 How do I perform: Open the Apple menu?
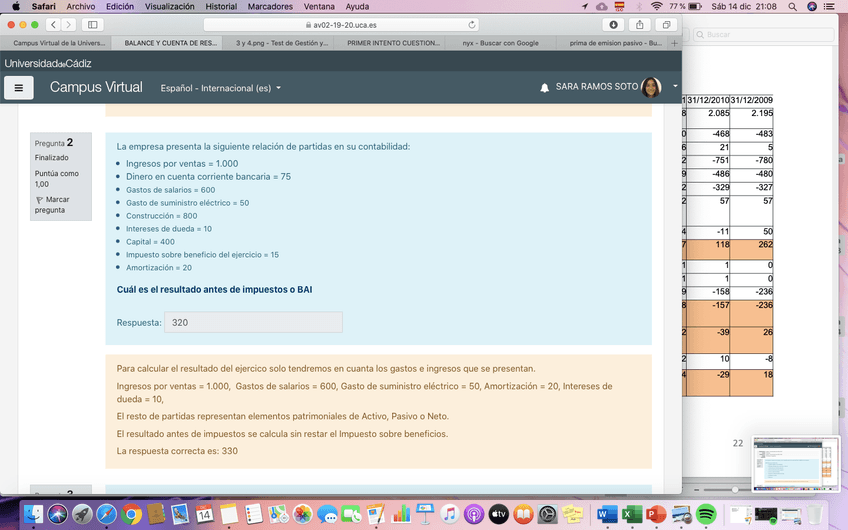[16, 6]
